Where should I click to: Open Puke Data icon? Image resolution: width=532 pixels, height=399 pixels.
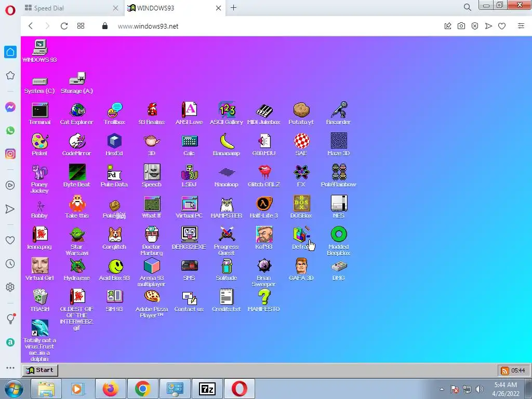[114, 177]
